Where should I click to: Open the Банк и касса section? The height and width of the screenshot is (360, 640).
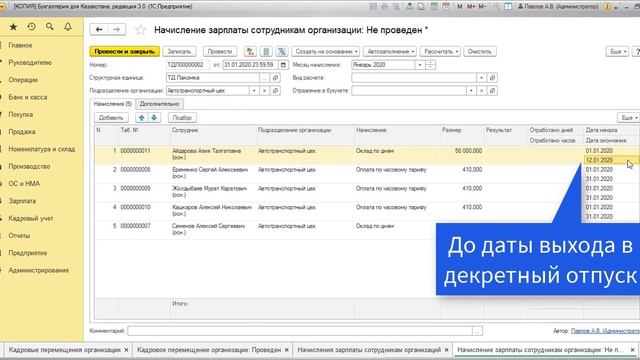(x=28, y=97)
